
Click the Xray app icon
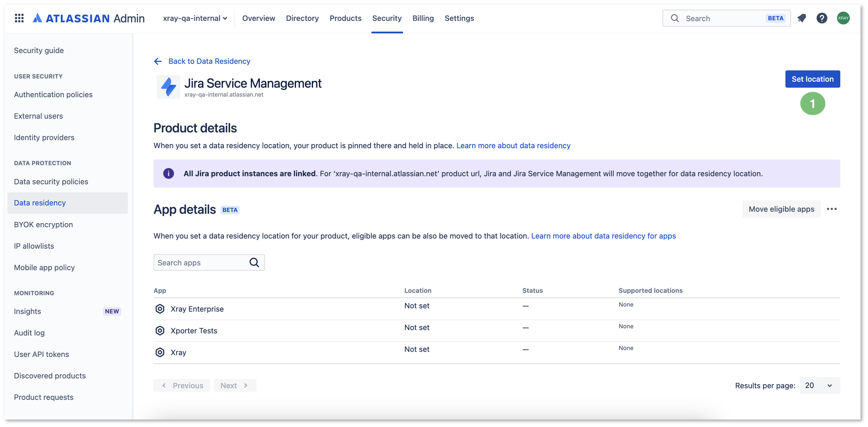coord(160,352)
